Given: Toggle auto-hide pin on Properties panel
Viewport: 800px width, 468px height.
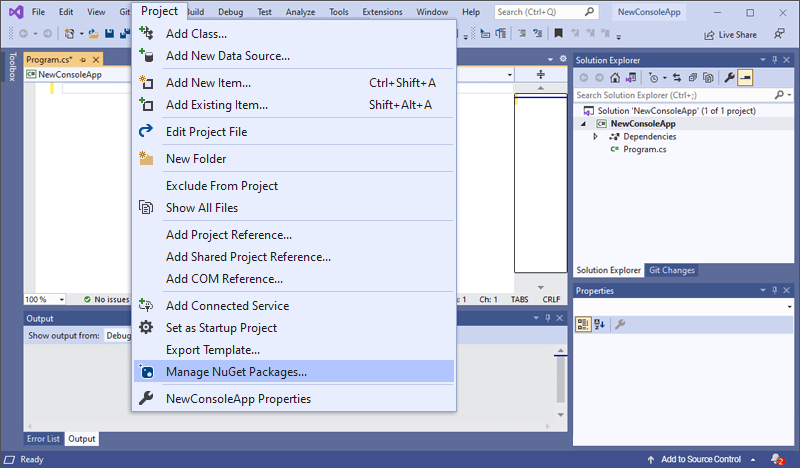Looking at the screenshot, I should tap(774, 290).
